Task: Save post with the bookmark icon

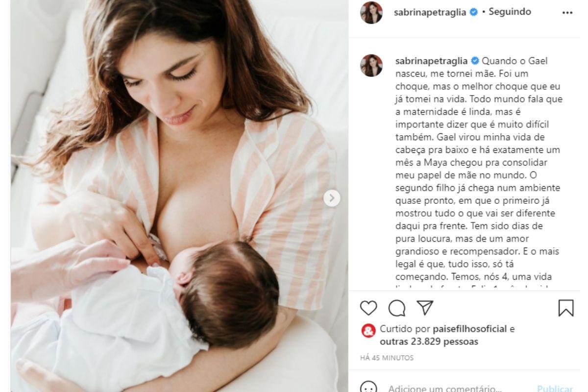Action: (x=566, y=308)
